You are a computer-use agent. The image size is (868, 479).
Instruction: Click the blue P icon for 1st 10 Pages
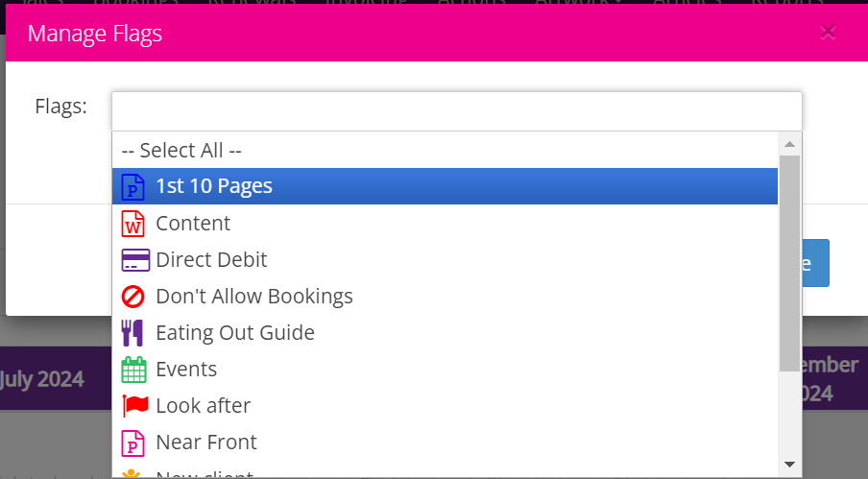point(133,187)
